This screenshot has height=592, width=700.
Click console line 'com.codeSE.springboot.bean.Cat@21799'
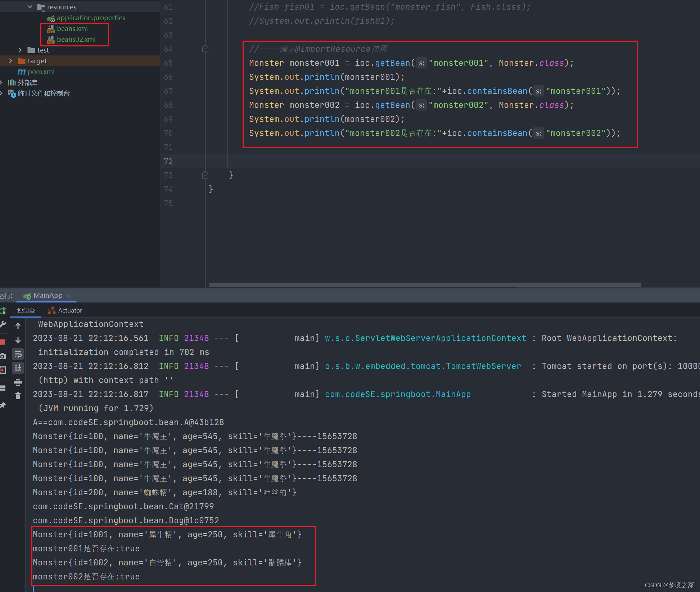click(123, 506)
